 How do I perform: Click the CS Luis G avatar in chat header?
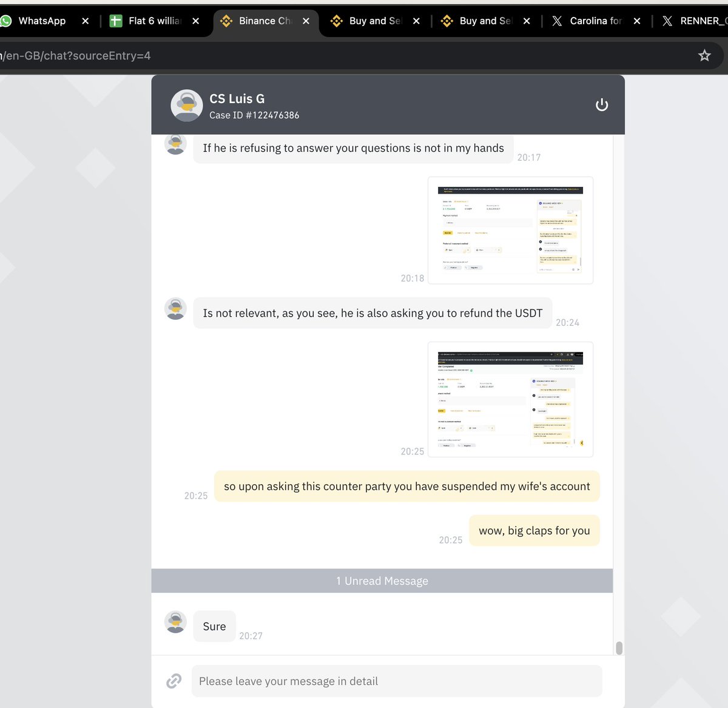(x=186, y=104)
